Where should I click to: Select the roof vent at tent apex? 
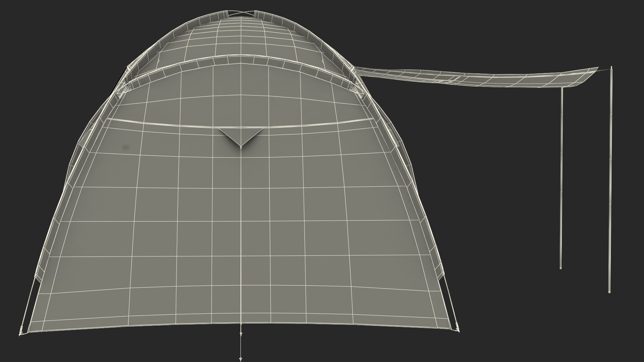click(242, 14)
